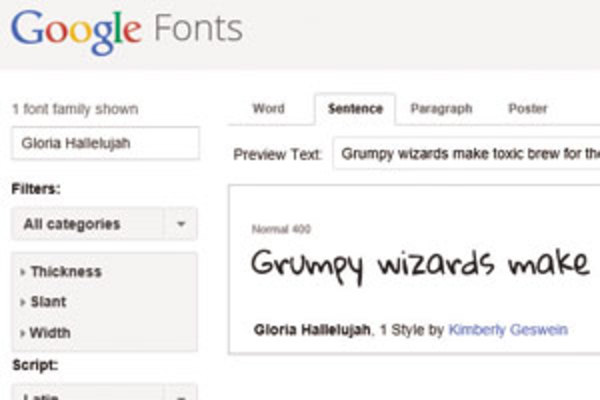Open the Latin script dropdown

click(x=104, y=392)
